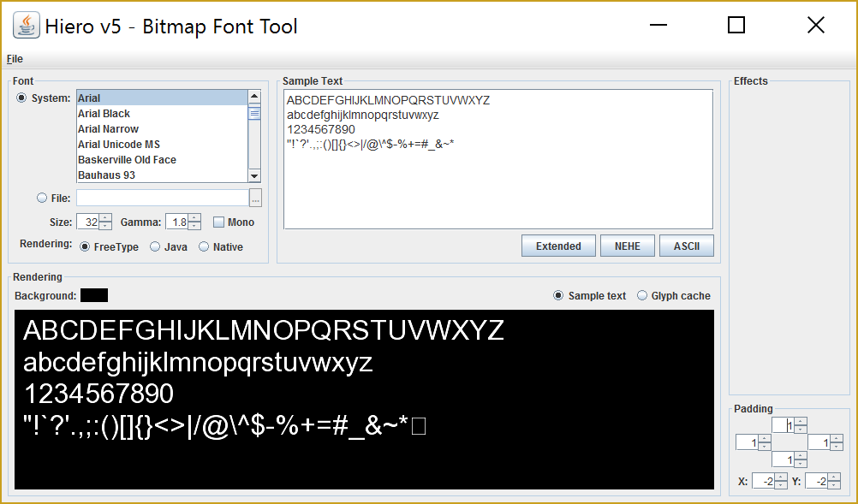Decrease Y offset with down arrow
The width and height of the screenshot is (858, 504).
[834, 485]
